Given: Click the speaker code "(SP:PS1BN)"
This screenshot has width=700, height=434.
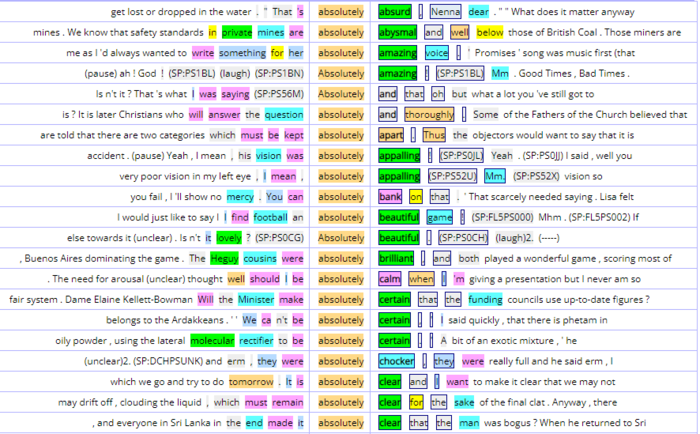Looking at the screenshot, I should pos(279,74).
